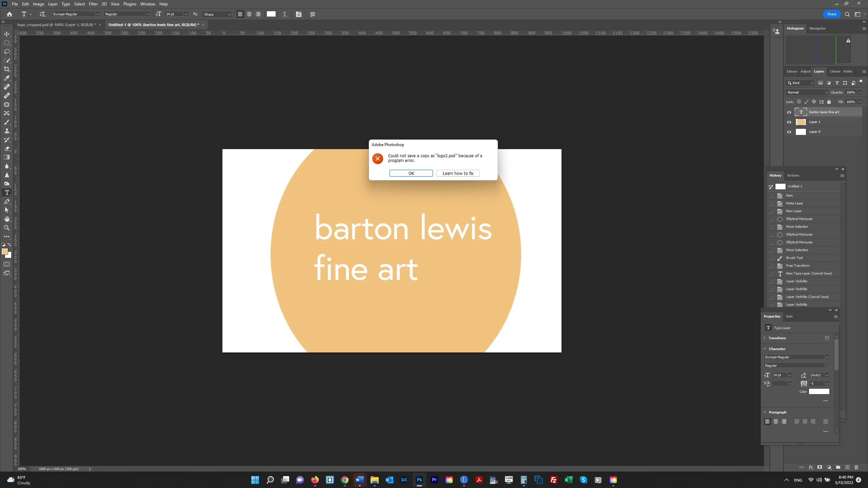Select the Zoom tool

(x=7, y=228)
